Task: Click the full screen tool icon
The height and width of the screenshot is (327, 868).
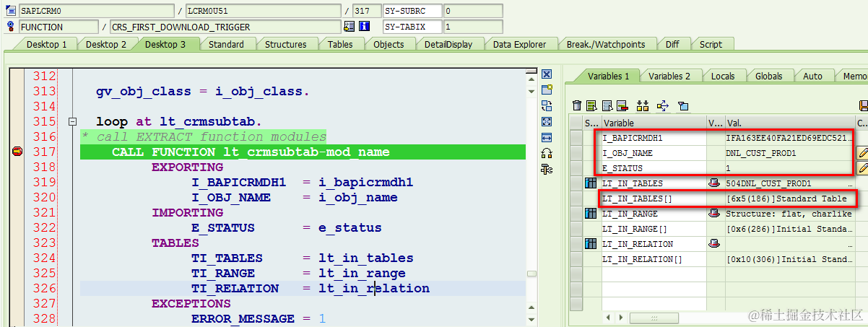Action: (547, 122)
